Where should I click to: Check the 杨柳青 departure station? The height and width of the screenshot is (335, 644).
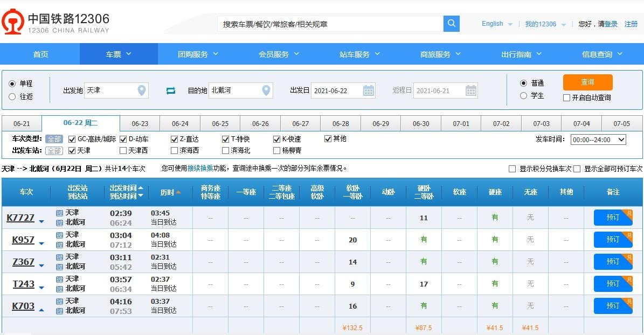click(276, 151)
